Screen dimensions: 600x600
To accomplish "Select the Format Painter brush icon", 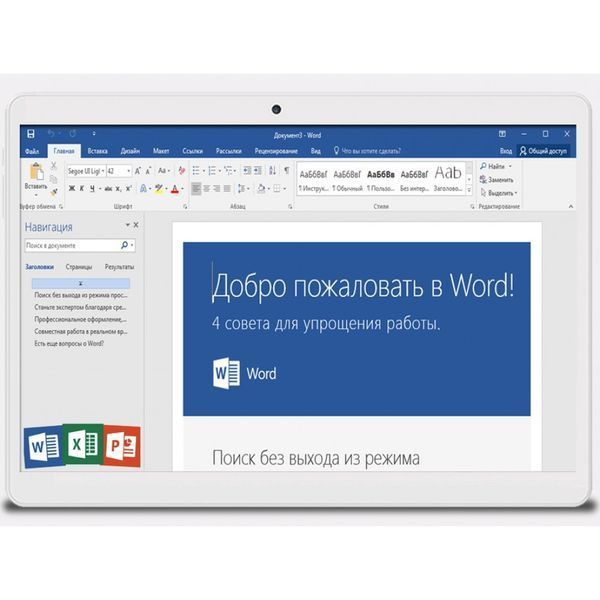I will point(54,192).
